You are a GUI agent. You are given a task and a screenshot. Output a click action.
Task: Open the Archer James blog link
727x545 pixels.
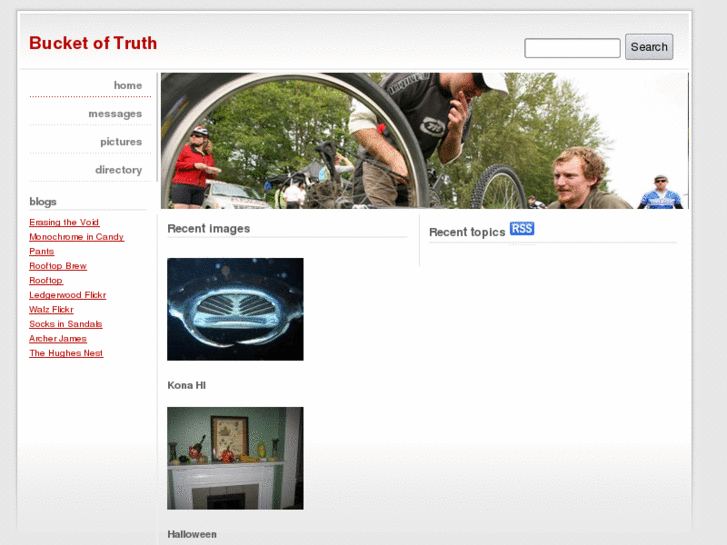(x=58, y=339)
